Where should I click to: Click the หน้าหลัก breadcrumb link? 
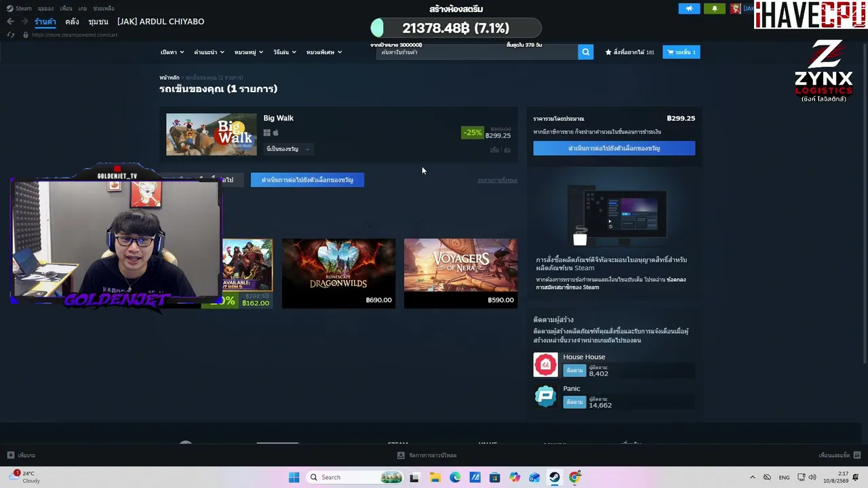[170, 78]
